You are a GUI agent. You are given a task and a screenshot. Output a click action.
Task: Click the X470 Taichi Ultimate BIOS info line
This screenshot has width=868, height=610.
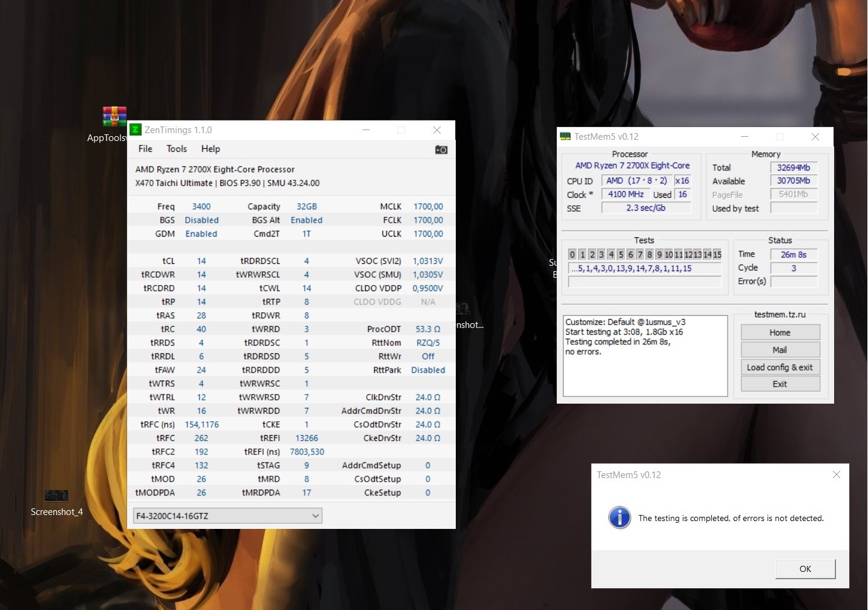coord(228,183)
